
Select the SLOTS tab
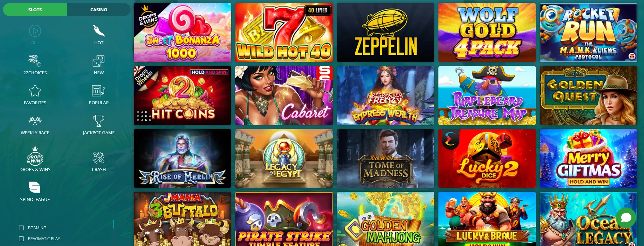[35, 10]
